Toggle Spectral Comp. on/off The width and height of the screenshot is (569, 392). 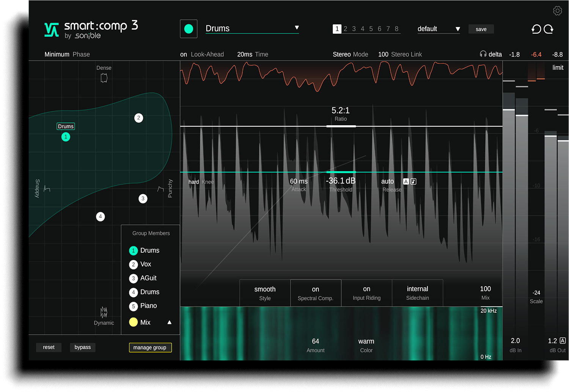click(316, 293)
